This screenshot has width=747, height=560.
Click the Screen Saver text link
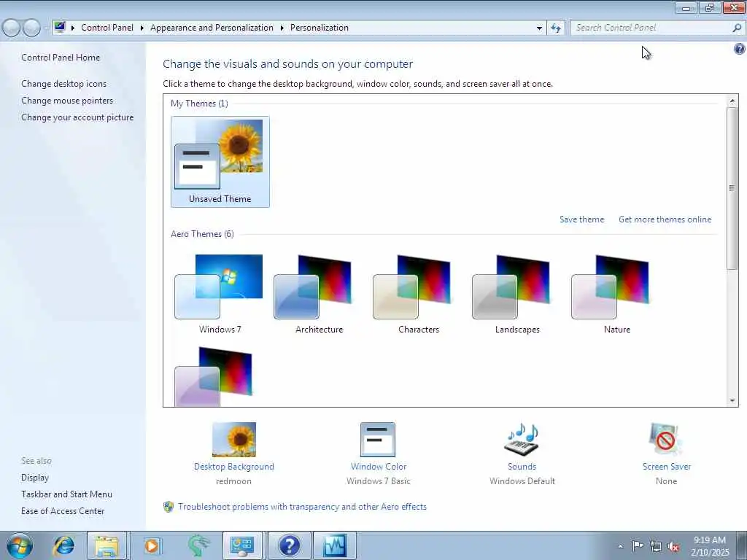(x=667, y=467)
